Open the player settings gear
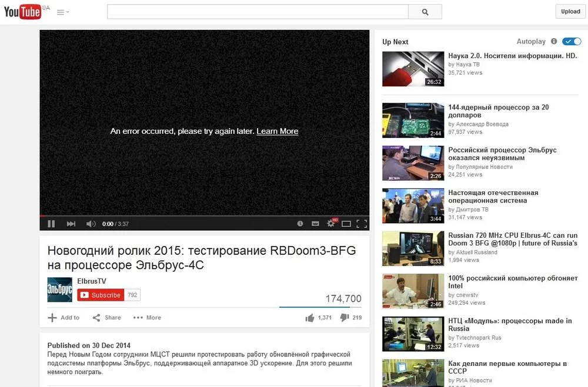This screenshot has height=387, width=588. [331, 224]
